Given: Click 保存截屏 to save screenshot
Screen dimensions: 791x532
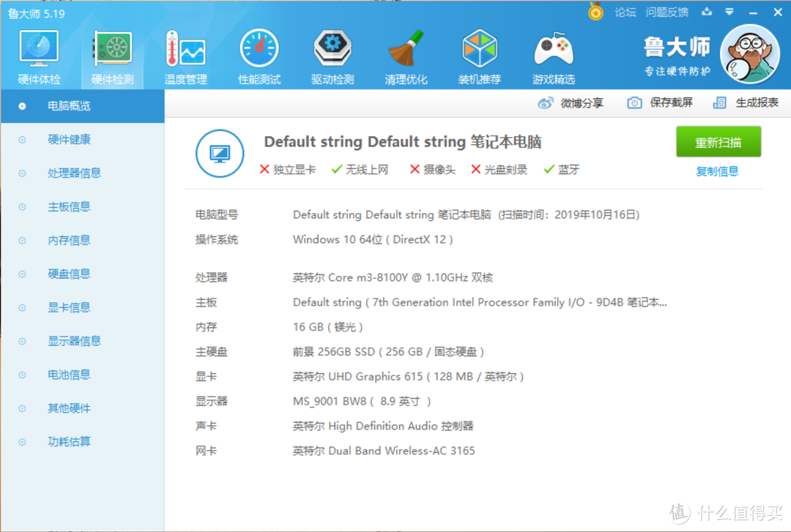Looking at the screenshot, I should click(x=660, y=103).
